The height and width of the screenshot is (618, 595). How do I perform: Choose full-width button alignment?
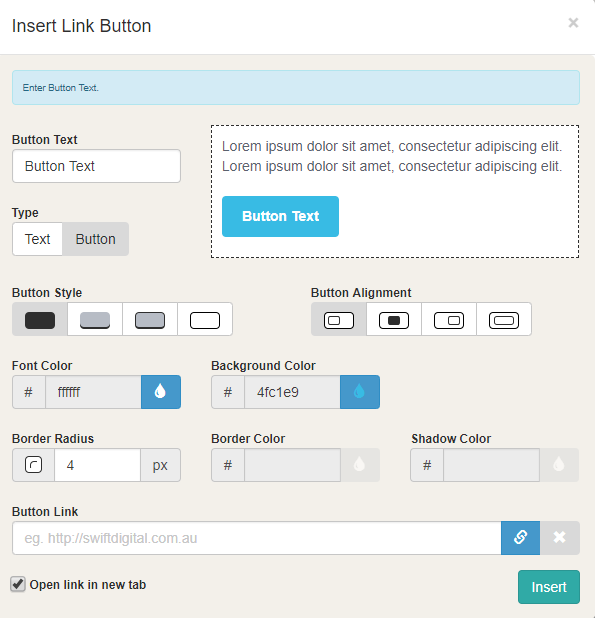504,319
